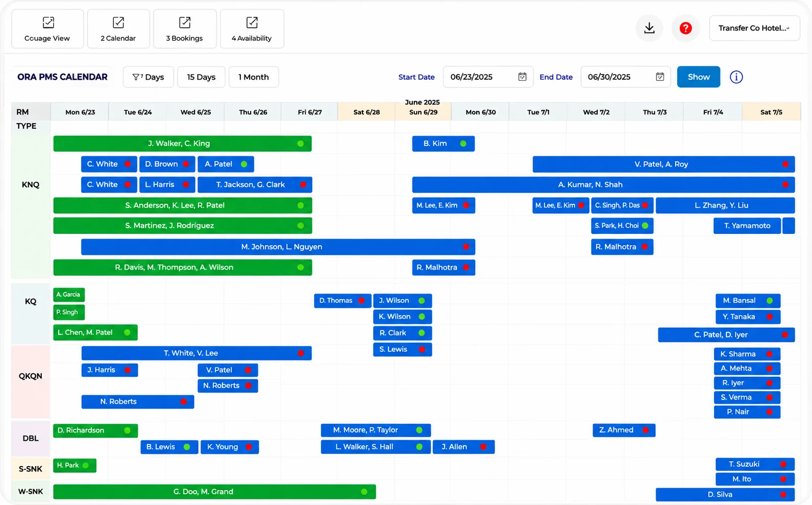
Task: Select the 15 Days view
Action: (x=201, y=77)
